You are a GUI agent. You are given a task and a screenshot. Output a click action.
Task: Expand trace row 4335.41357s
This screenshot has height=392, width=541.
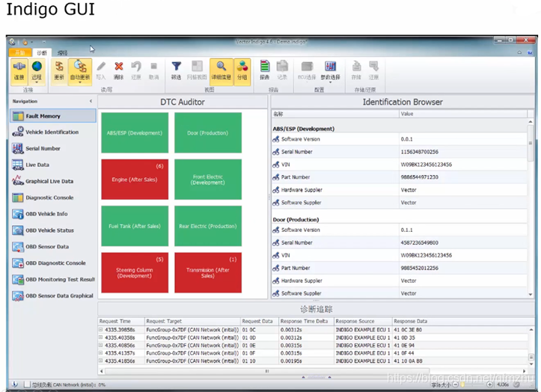(x=101, y=353)
